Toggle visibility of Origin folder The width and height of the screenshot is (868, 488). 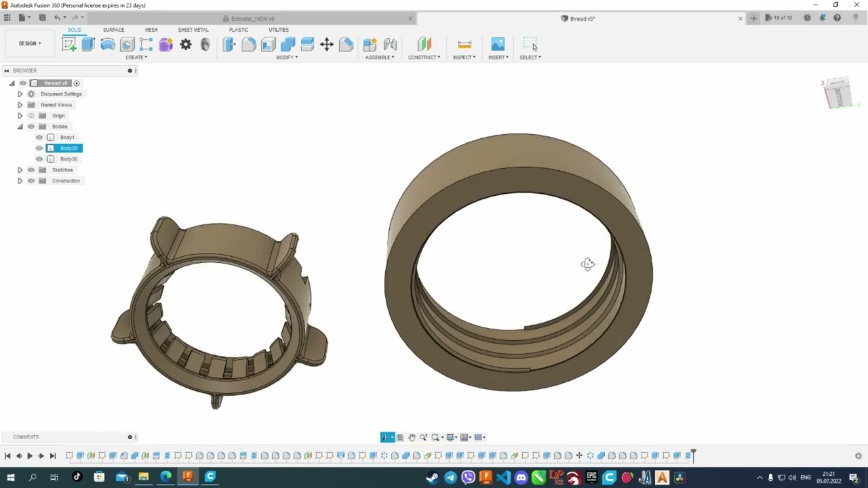[31, 116]
